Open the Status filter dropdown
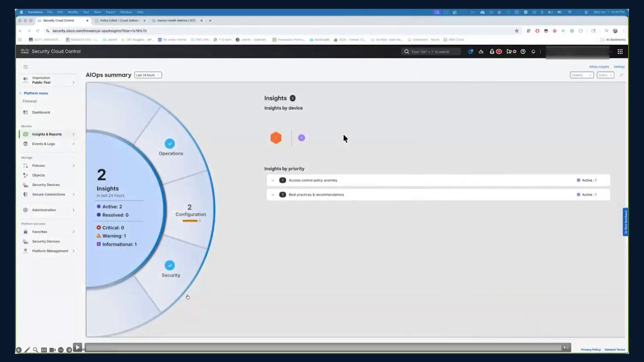The width and height of the screenshot is (644, 362). 605,75
